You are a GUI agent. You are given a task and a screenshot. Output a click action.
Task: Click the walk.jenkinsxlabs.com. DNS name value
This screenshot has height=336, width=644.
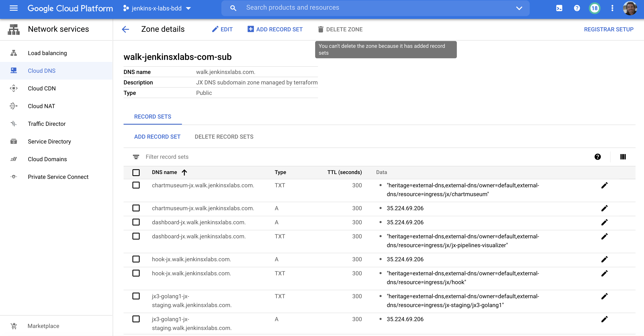pos(225,72)
